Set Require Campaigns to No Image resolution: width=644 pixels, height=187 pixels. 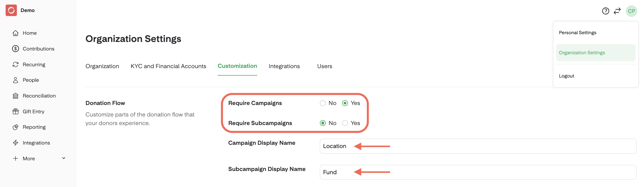click(323, 103)
